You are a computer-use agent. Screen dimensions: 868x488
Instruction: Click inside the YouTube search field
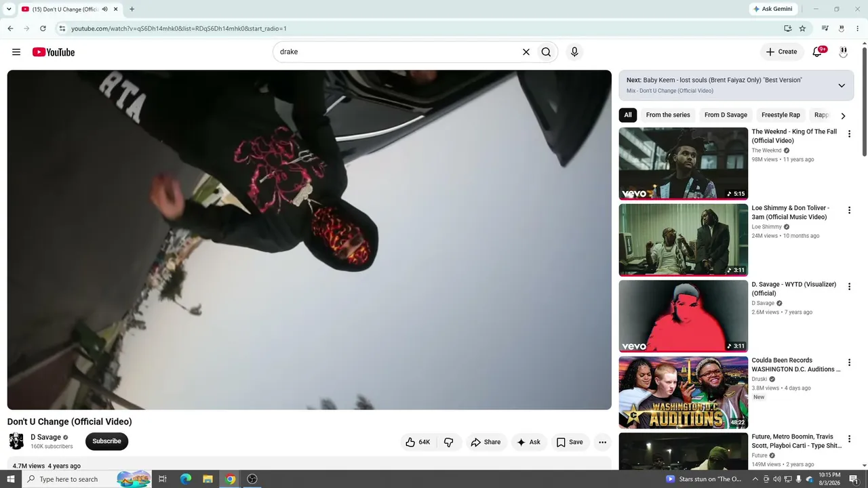point(397,52)
